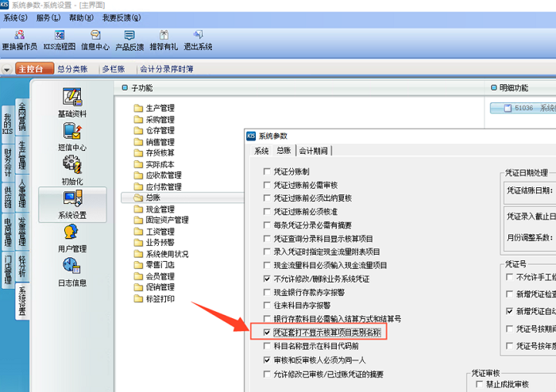
Task: Enable the 凭证分账制 checkbox
Action: (x=267, y=171)
